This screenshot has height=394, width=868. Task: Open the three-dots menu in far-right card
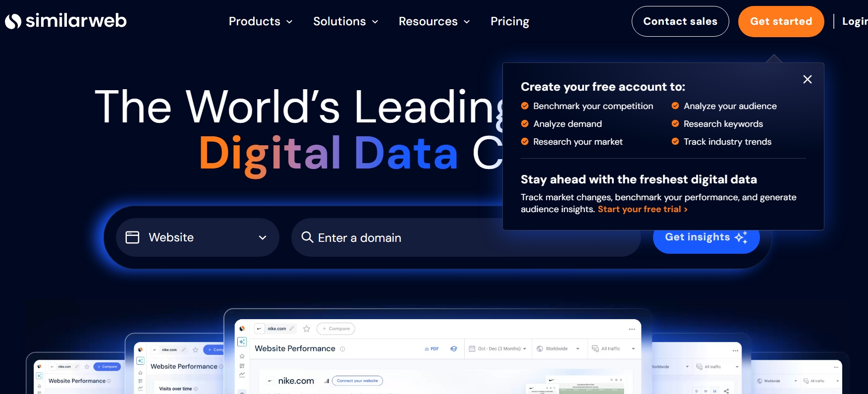pyautogui.click(x=836, y=367)
